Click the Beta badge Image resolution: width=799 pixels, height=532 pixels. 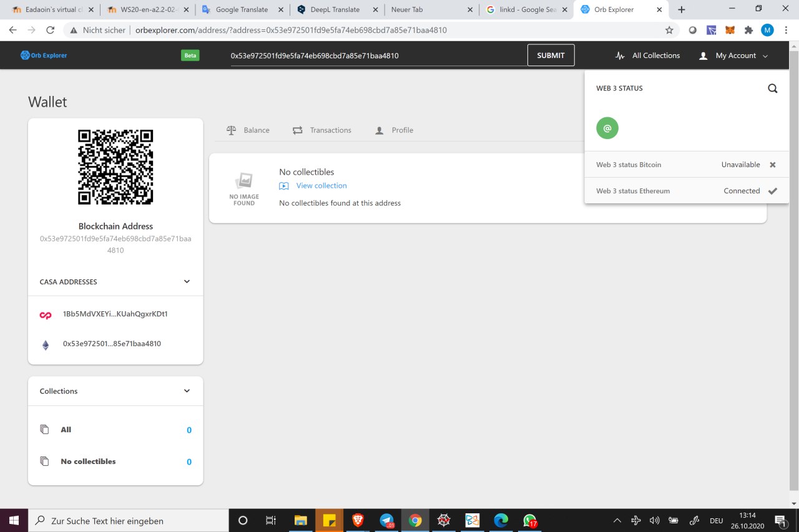[x=190, y=56]
